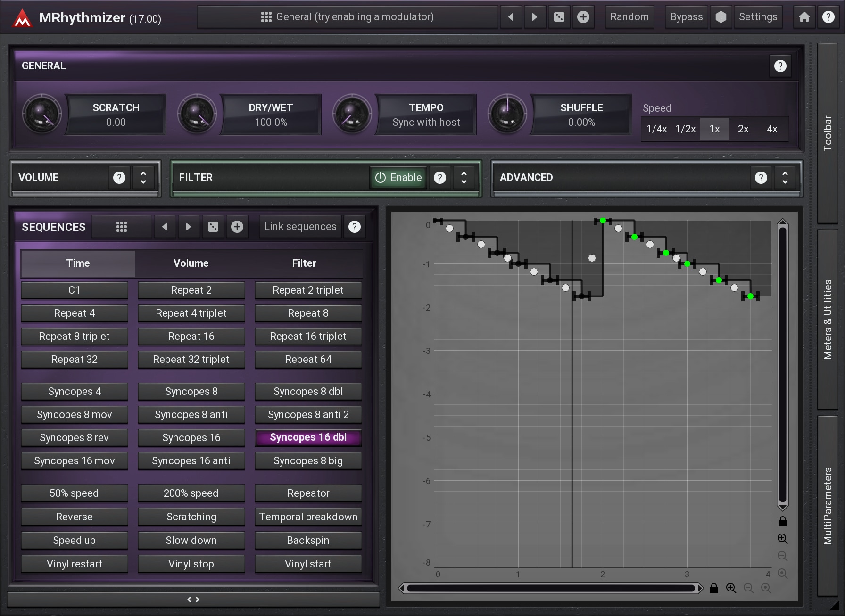Click the randomize dice icon in Sequences header
The height and width of the screenshot is (616, 845).
213,227
